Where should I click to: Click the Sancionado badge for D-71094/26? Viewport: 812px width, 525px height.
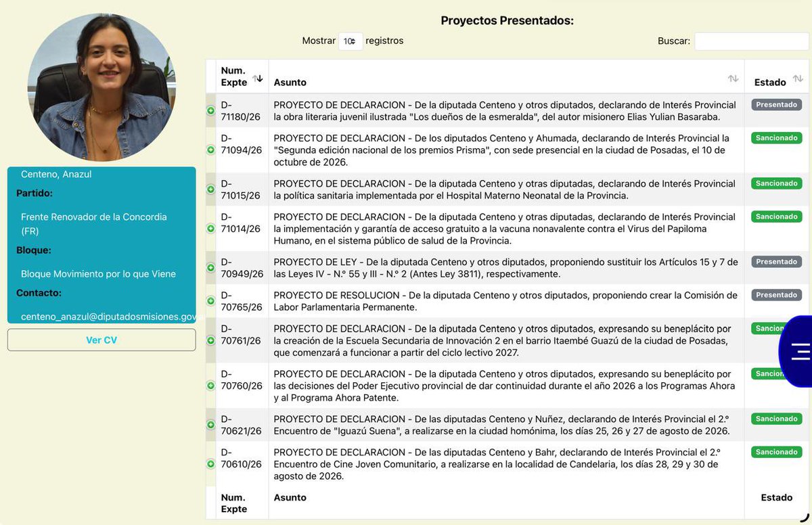(x=777, y=138)
